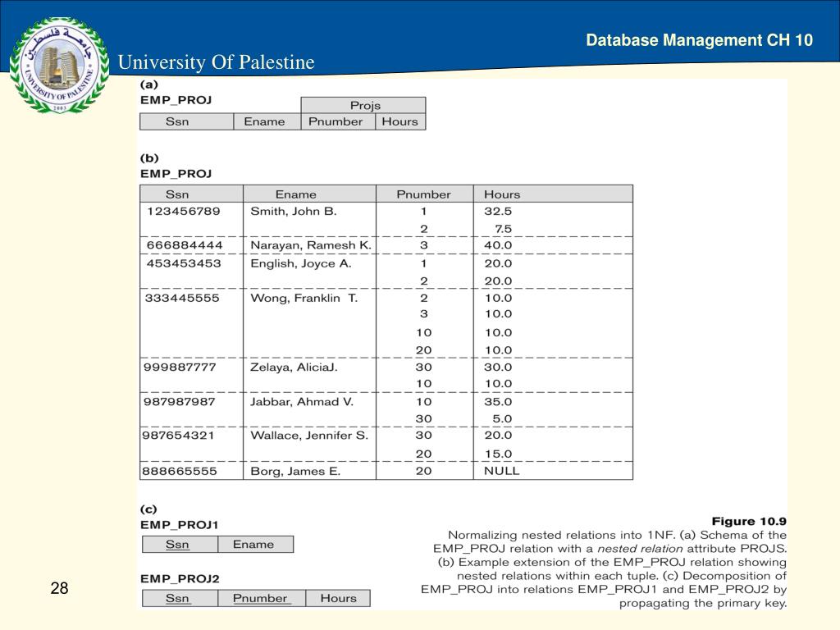Click the 'Figure 10.9' caption title

(749, 521)
